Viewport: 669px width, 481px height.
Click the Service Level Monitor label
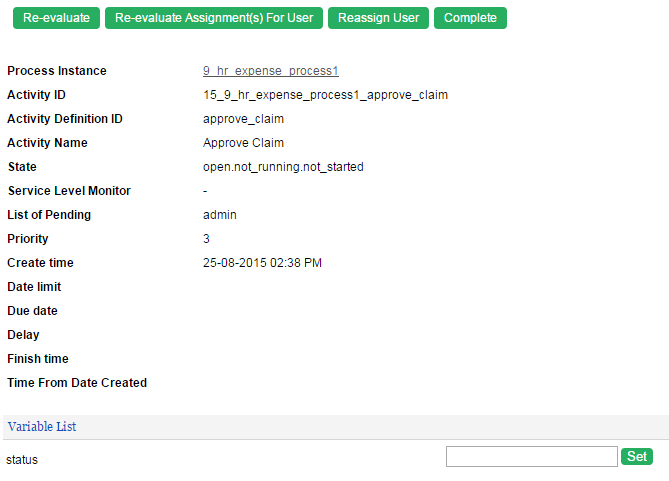pyautogui.click(x=69, y=191)
